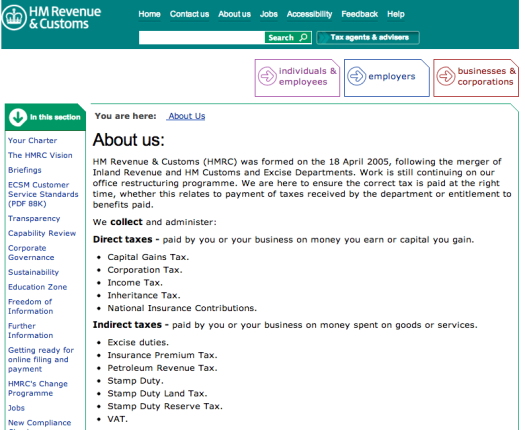Open the Your Charter sidebar link
The width and height of the screenshot is (525, 430).
tap(32, 140)
